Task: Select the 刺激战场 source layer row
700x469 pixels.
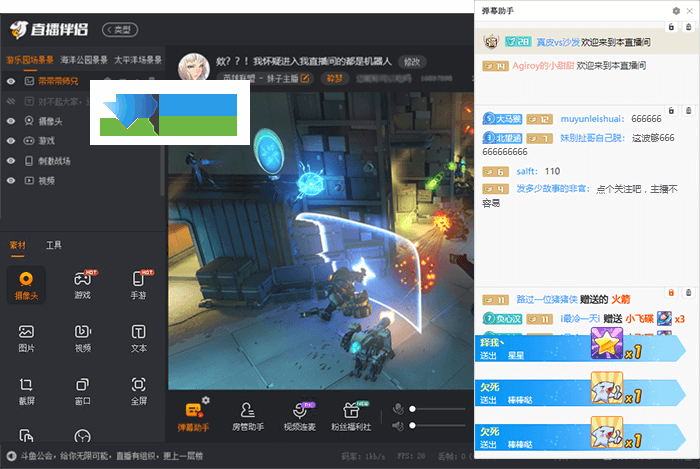Action: click(x=81, y=161)
